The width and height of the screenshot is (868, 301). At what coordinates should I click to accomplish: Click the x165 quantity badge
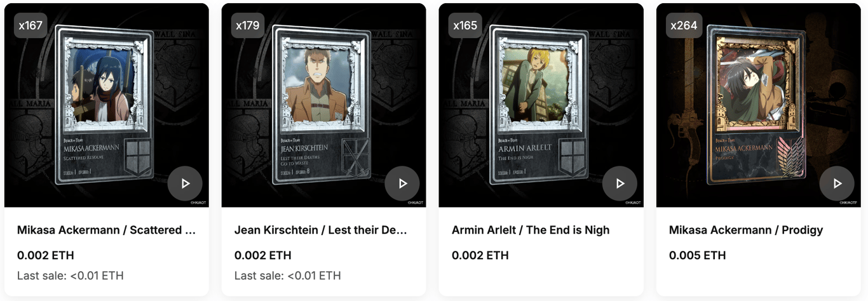pos(465,26)
